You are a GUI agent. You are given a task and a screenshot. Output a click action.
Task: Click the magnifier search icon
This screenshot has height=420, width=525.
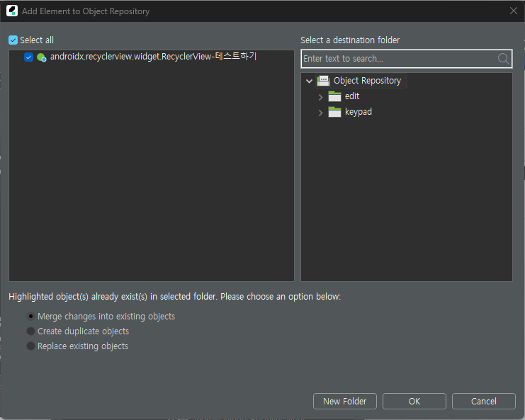point(503,59)
